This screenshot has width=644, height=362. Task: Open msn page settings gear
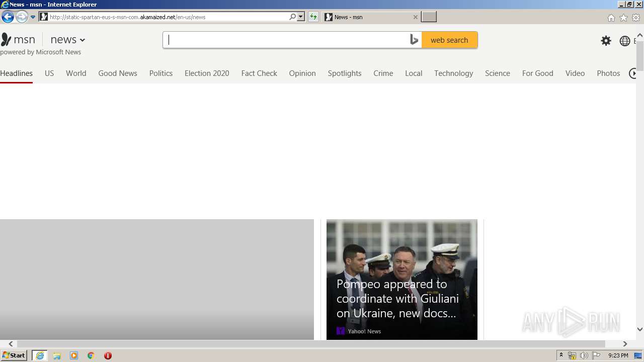[x=606, y=41]
